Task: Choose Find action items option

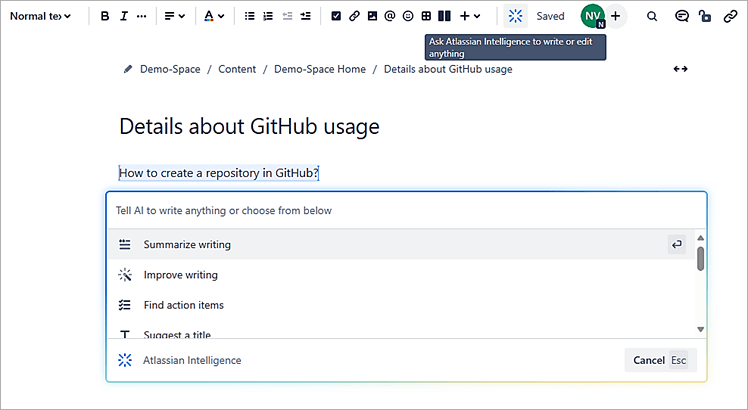Action: (402, 305)
